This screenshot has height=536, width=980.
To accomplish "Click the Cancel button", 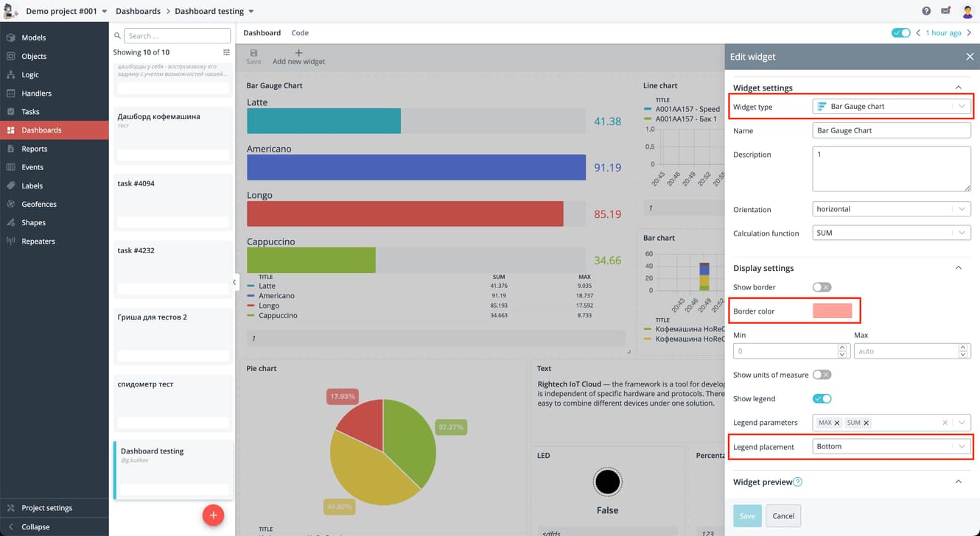I will click(783, 516).
